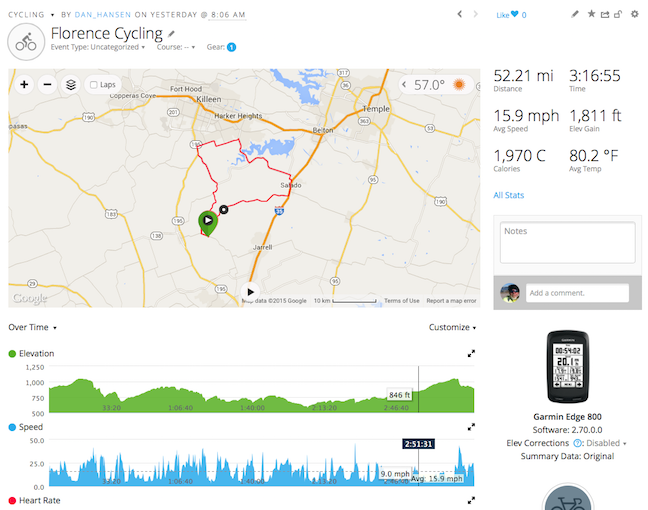
Task: Toggle the Elevation series green dot
Action: [12, 354]
